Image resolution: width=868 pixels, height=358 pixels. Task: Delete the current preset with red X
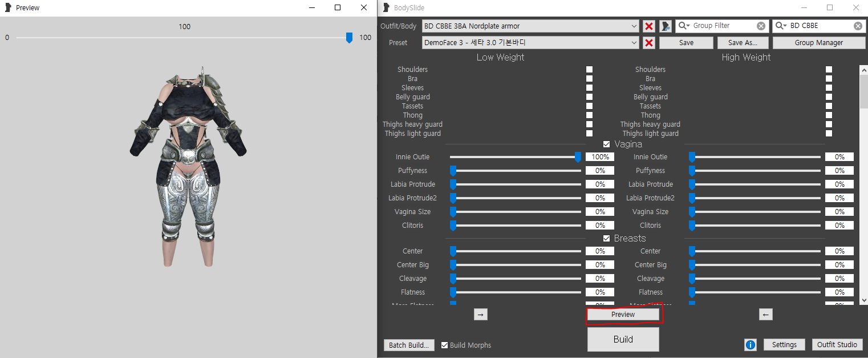tap(648, 43)
